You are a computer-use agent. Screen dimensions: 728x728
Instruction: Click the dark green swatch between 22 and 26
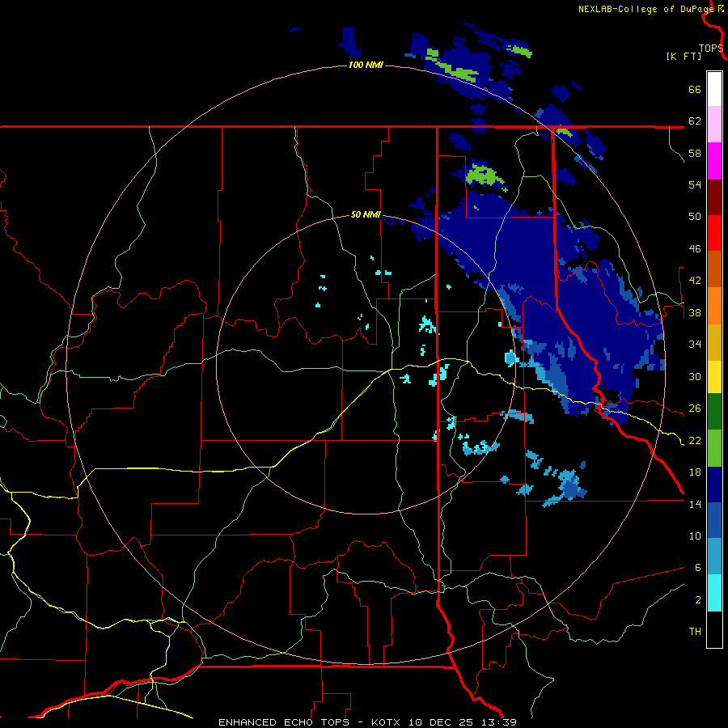714,412
